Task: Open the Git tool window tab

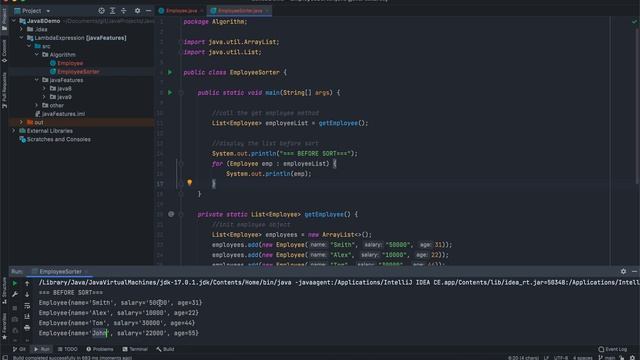Action: pyautogui.click(x=19, y=349)
